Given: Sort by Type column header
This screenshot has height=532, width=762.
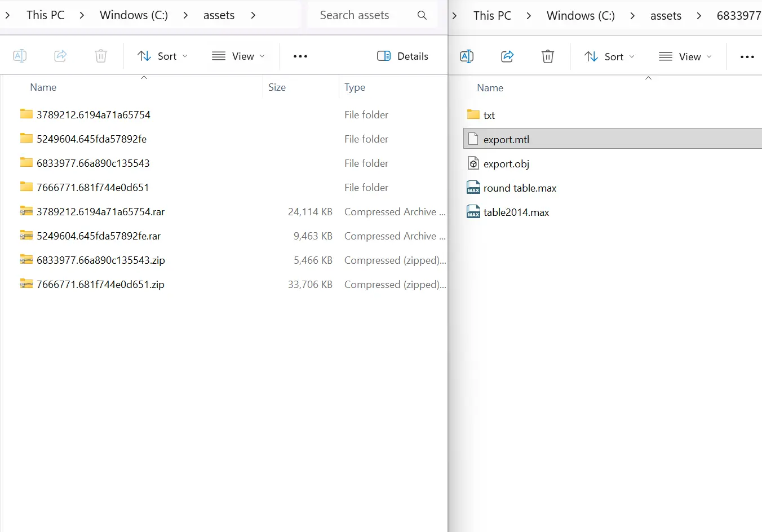Looking at the screenshot, I should (355, 87).
